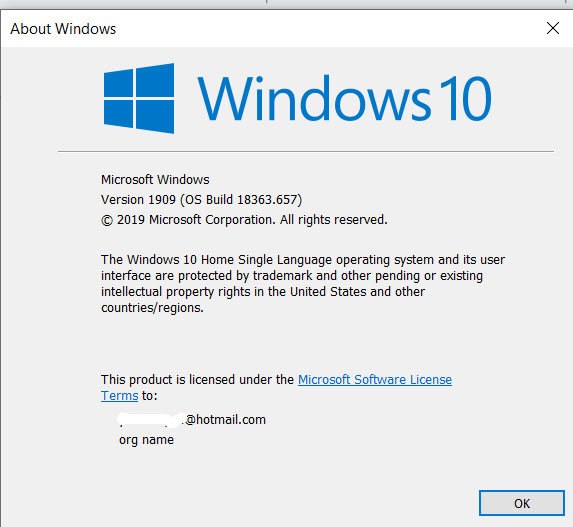Click the blue Windows logo icon
573x527 pixels.
pyautogui.click(x=139, y=98)
